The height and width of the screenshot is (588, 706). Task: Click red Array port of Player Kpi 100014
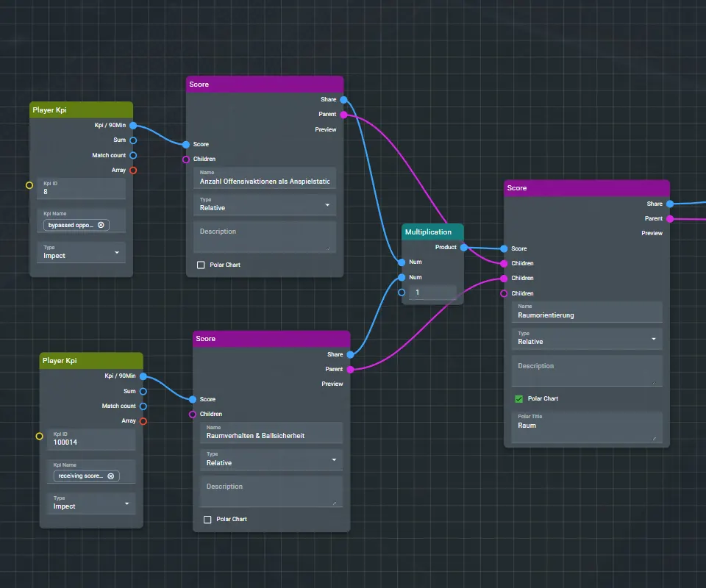click(143, 421)
